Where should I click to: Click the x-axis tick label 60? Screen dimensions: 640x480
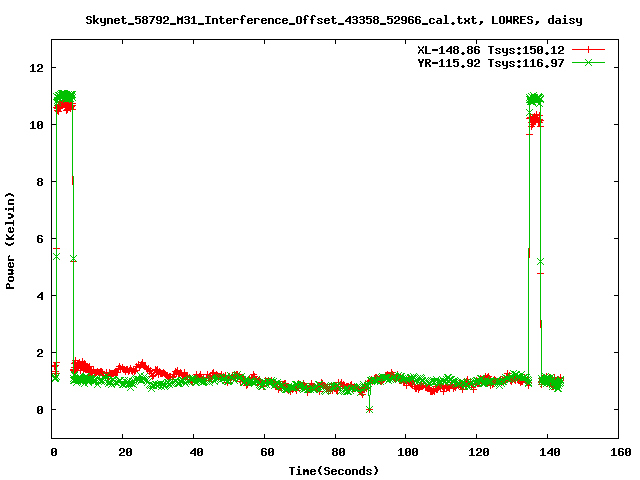267,452
